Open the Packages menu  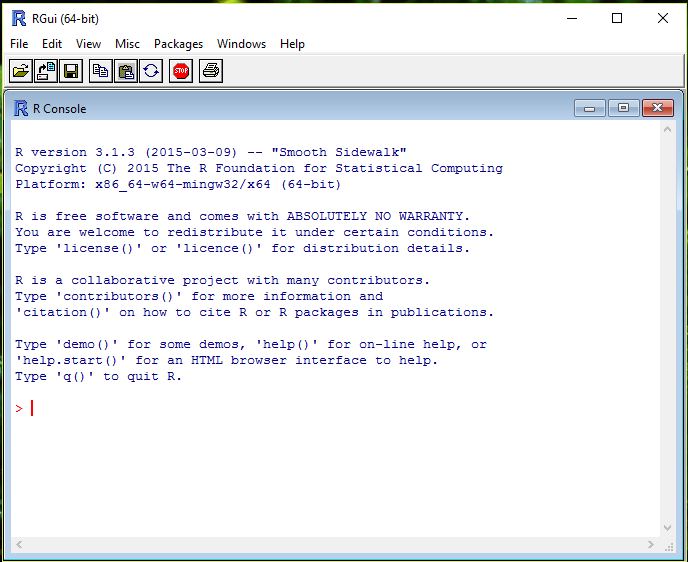pos(178,44)
